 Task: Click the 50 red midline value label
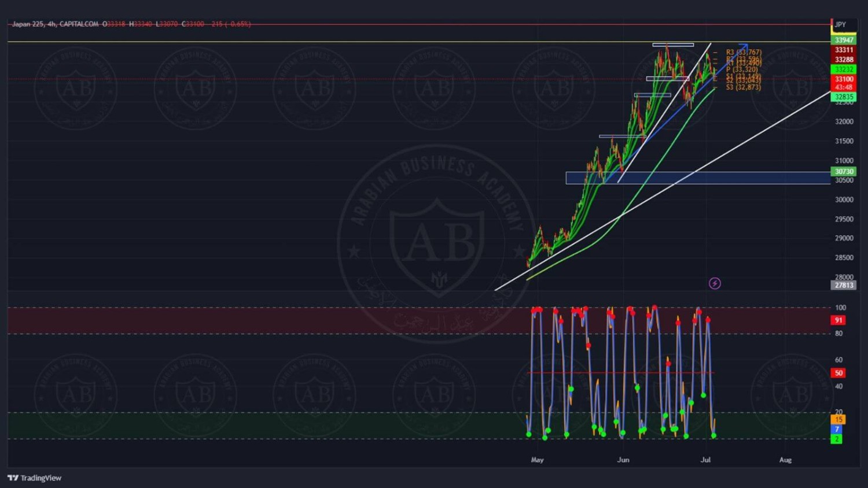[x=838, y=373]
